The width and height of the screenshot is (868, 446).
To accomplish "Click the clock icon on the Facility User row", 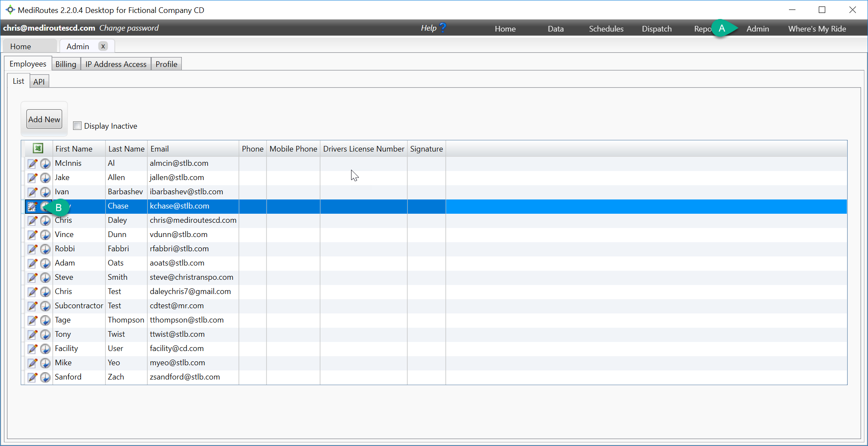I will [x=45, y=349].
